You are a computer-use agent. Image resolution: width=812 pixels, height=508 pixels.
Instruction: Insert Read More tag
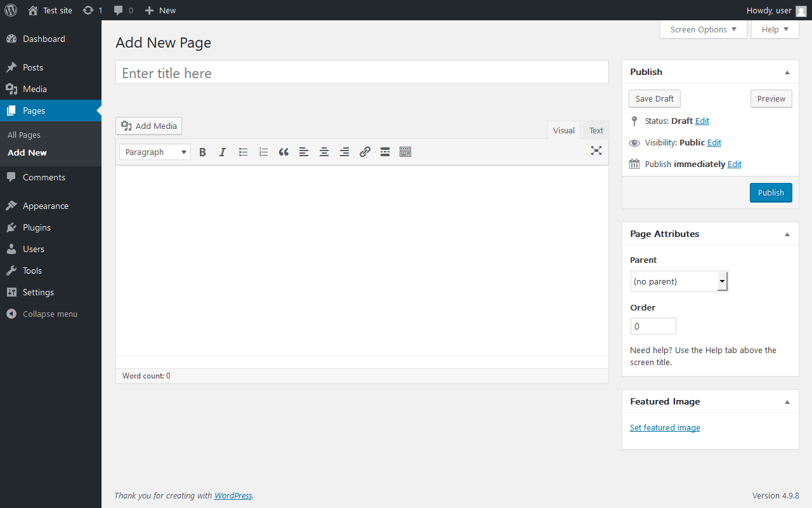(385, 152)
